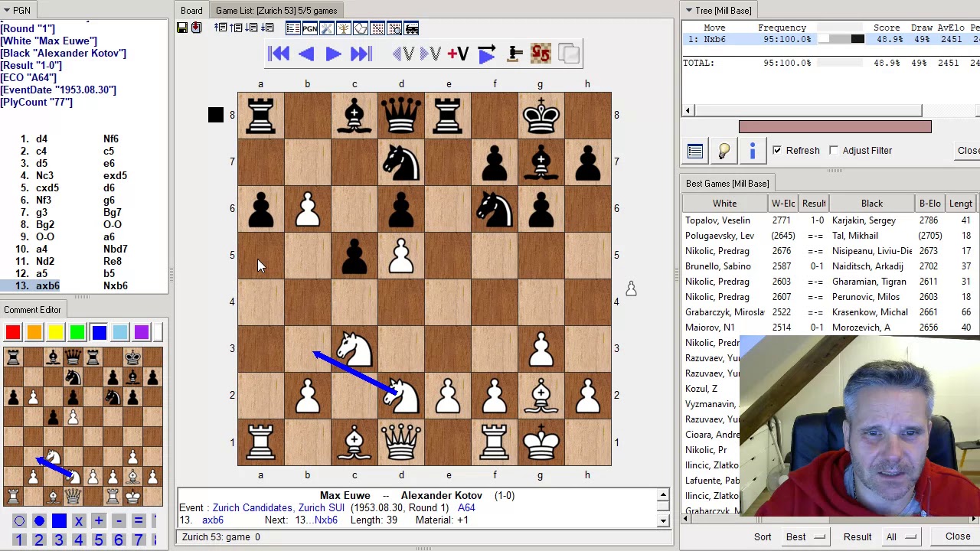Select the minus mark symbol

119,521
